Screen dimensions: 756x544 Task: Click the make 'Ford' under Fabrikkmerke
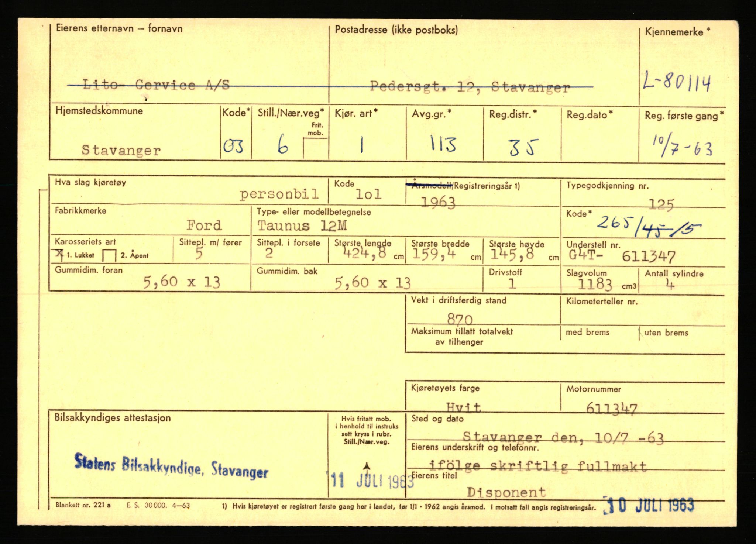tap(204, 225)
